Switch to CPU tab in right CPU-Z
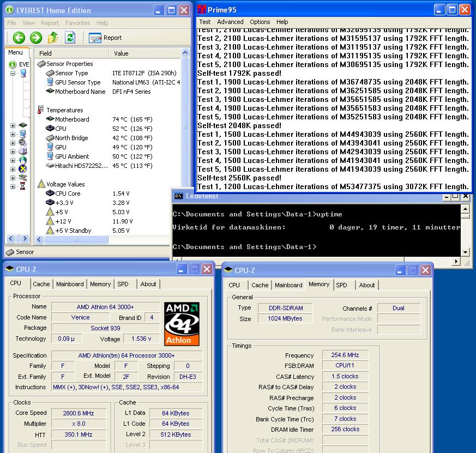The width and height of the screenshot is (476, 453). click(234, 285)
